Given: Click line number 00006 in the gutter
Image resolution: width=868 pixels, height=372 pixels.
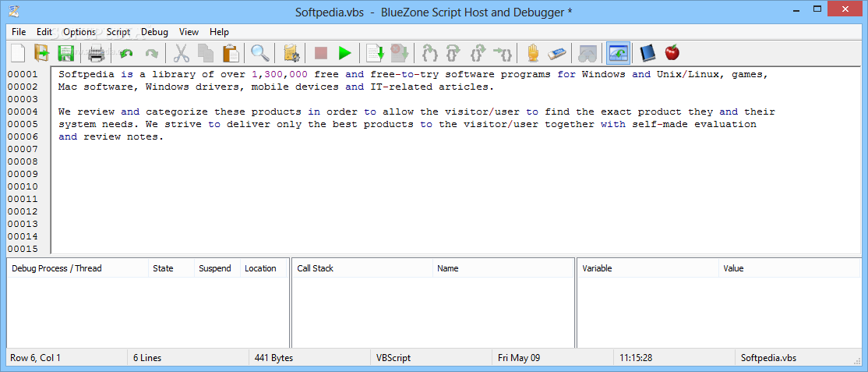Looking at the screenshot, I should coord(23,137).
